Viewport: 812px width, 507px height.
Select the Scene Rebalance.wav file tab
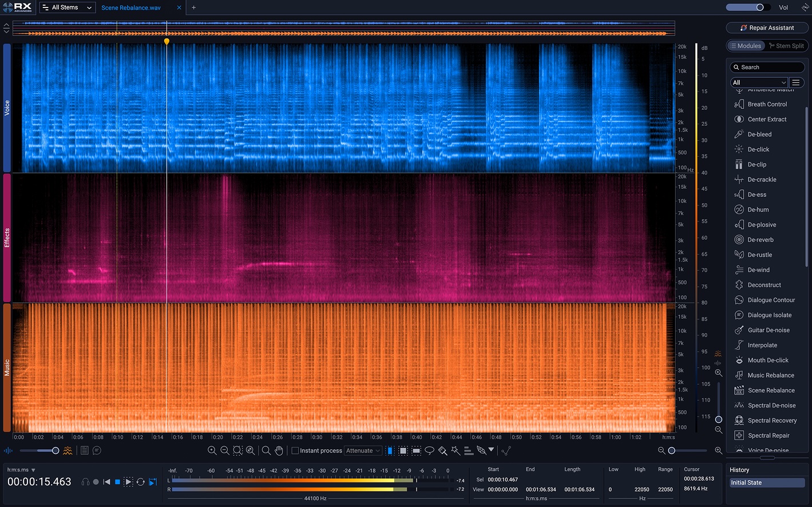(x=131, y=7)
